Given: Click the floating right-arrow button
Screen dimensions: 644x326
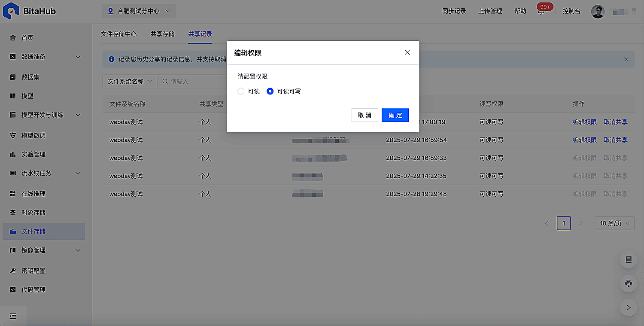Looking at the screenshot, I should pyautogui.click(x=629, y=308).
